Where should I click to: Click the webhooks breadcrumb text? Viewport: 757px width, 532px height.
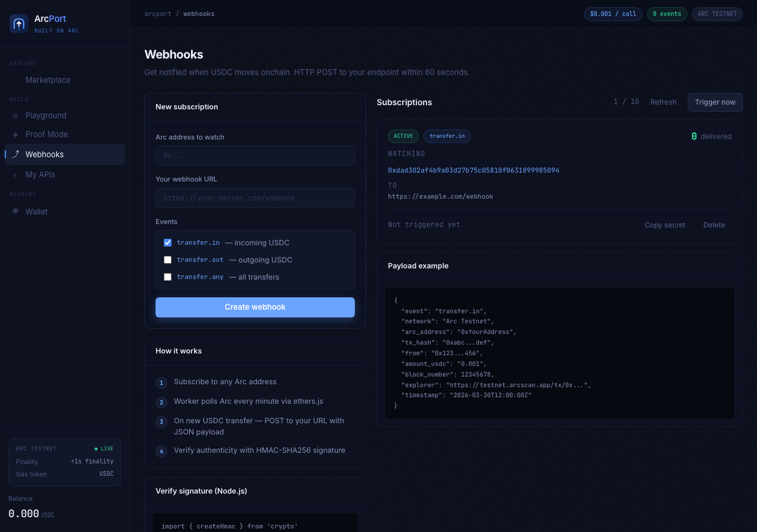(x=199, y=14)
